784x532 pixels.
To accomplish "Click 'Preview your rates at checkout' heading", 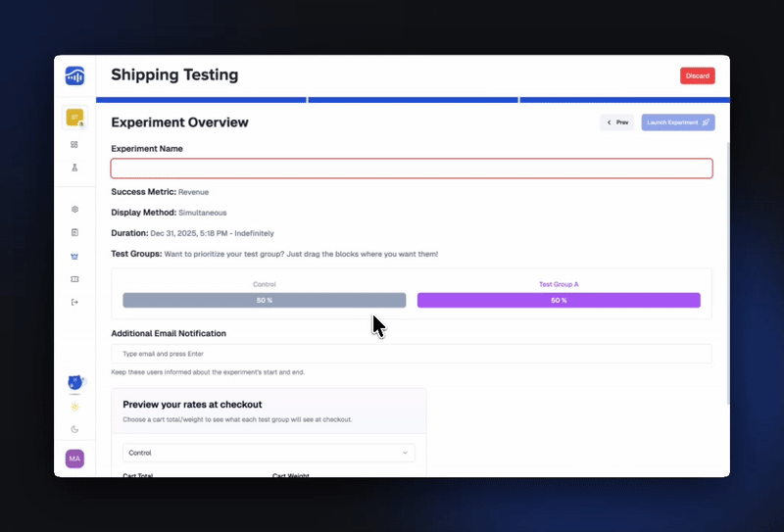I will point(192,405).
